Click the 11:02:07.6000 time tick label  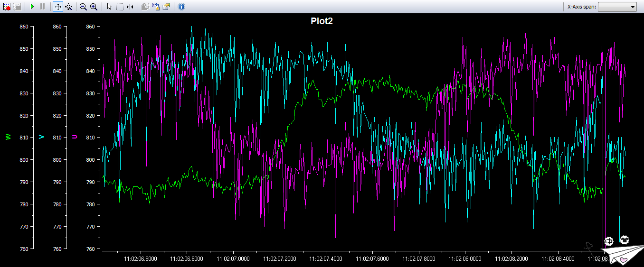tap(372, 259)
